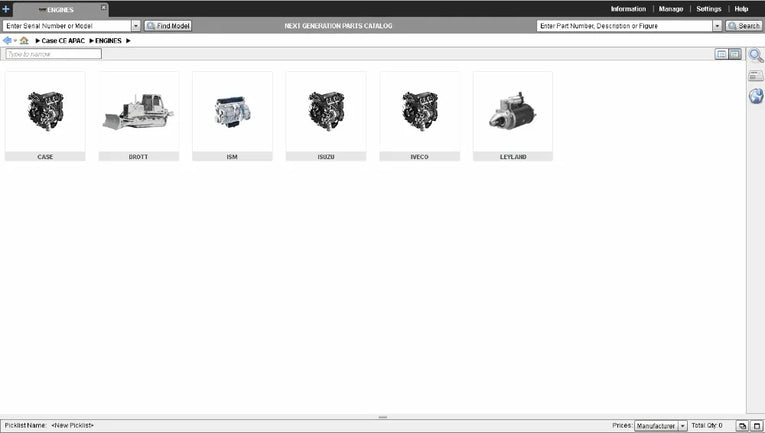Open the Settings menu
Screen dimensions: 765x433
tap(708, 8)
